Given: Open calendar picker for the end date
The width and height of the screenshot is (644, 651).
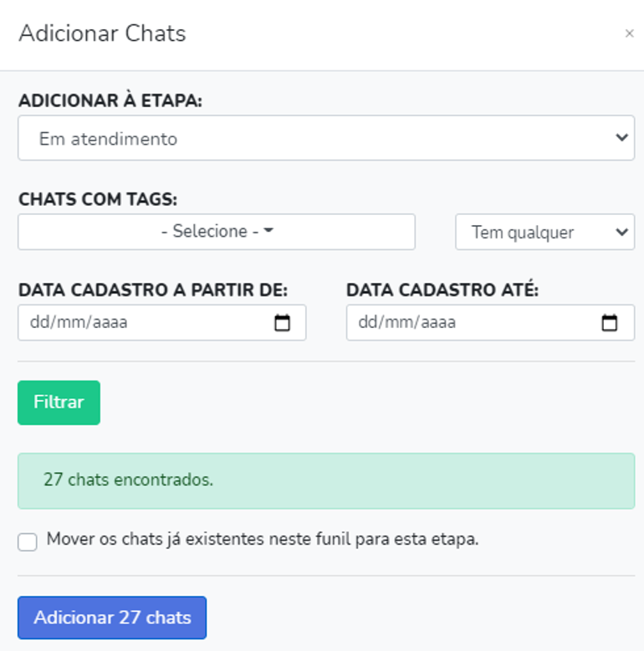Looking at the screenshot, I should [610, 323].
